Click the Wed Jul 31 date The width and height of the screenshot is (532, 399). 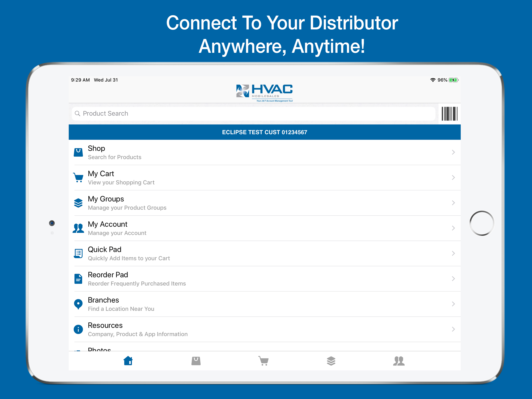pyautogui.click(x=106, y=80)
